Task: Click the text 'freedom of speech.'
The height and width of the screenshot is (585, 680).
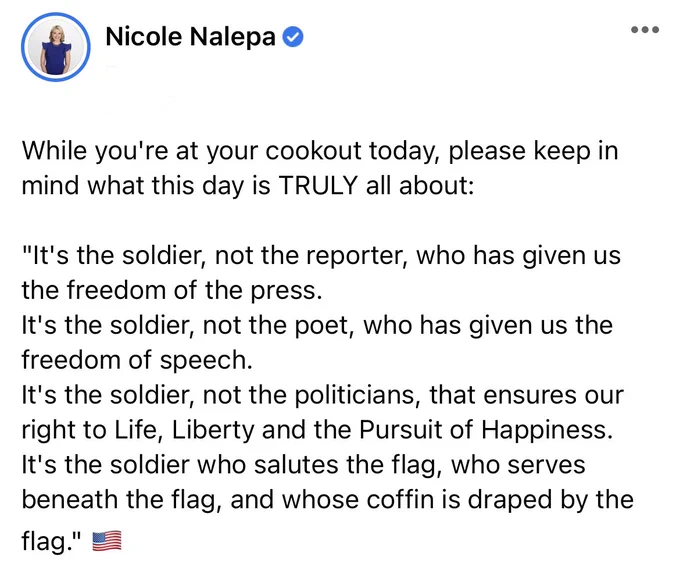Action: pyautogui.click(x=137, y=360)
